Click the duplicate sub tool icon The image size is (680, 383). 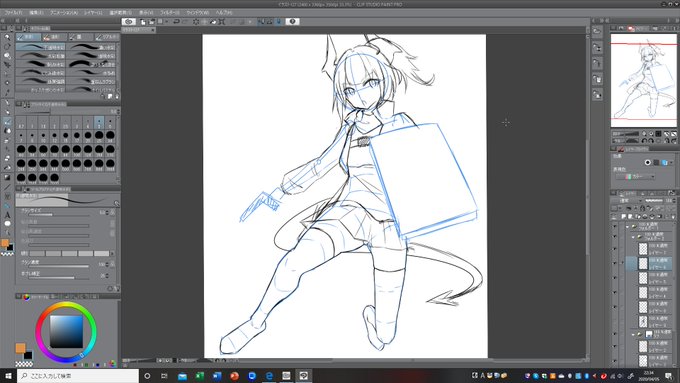[110, 96]
